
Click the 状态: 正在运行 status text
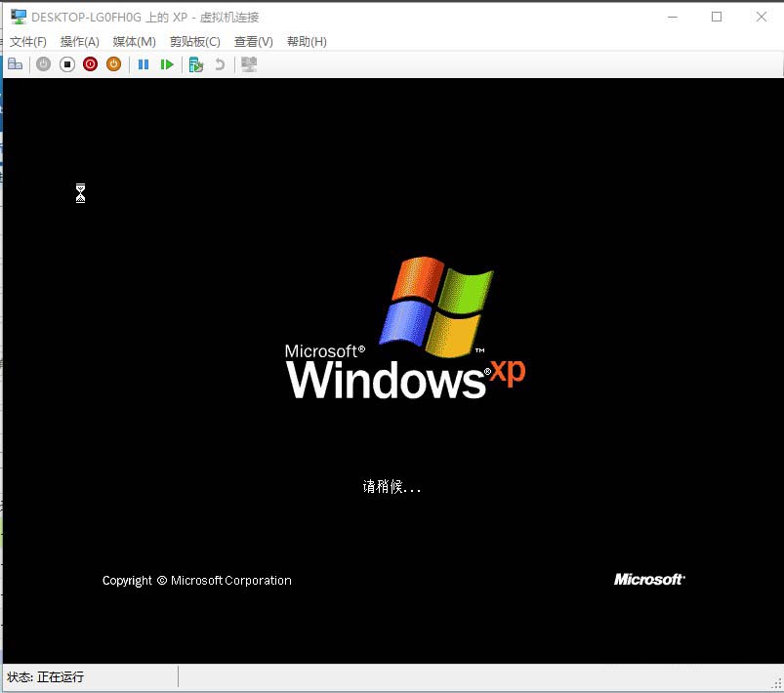(46, 677)
